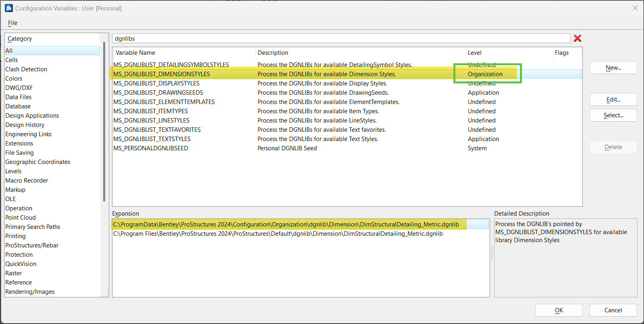Click the dgnlibs search input field
Screen dimensions: 644x324
341,39
